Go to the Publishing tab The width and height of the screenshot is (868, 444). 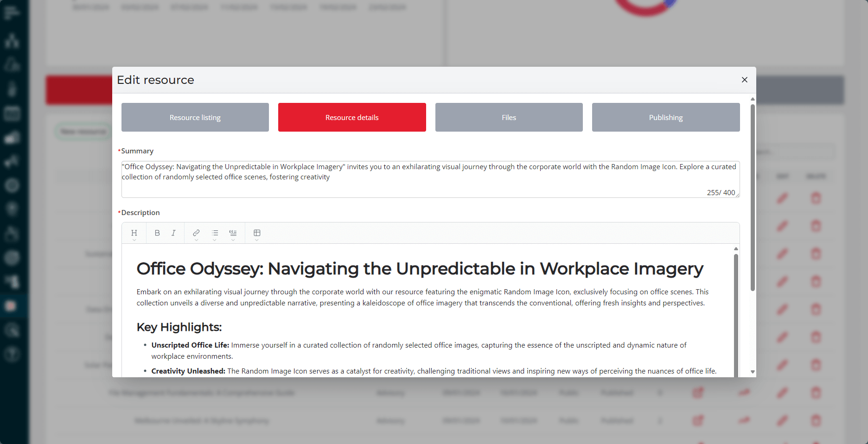[x=666, y=117]
